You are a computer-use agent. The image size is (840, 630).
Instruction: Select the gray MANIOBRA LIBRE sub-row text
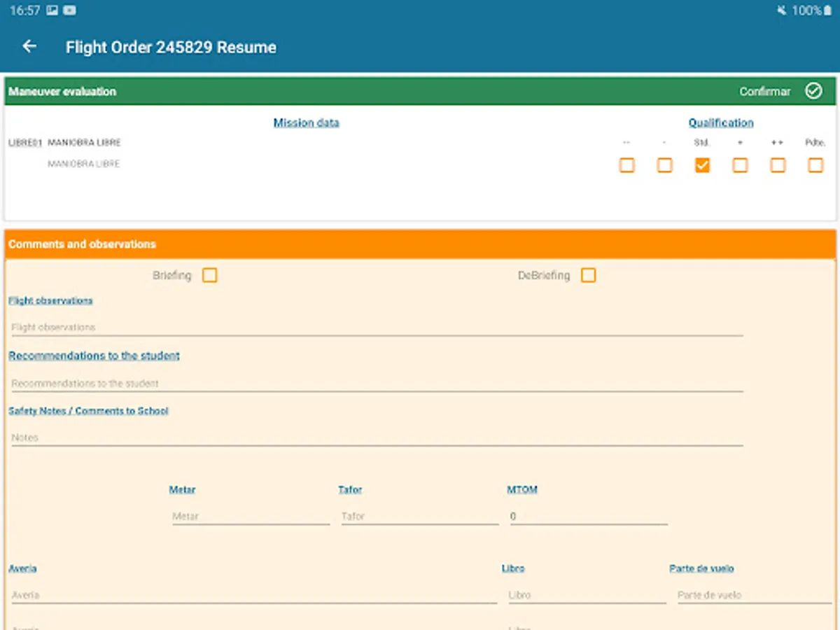click(84, 164)
